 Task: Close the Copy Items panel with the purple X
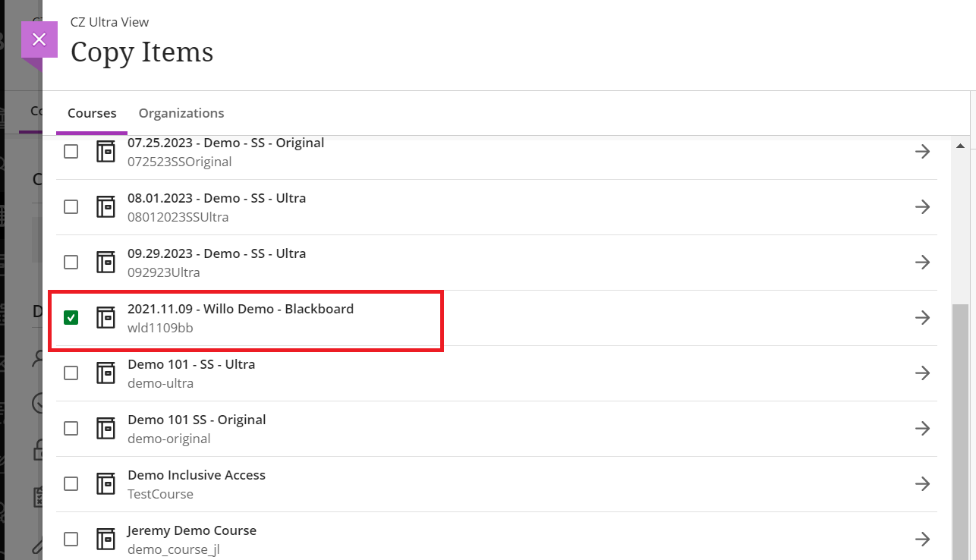(x=39, y=39)
